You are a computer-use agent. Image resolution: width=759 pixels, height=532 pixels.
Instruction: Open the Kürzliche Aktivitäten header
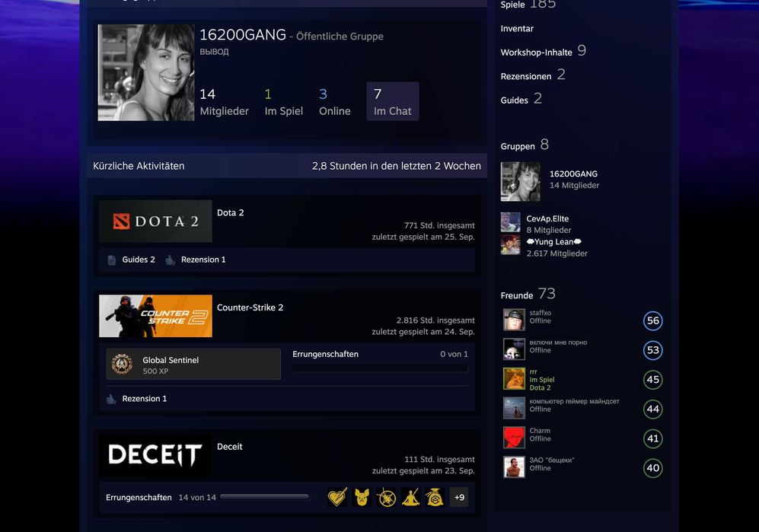(x=139, y=166)
